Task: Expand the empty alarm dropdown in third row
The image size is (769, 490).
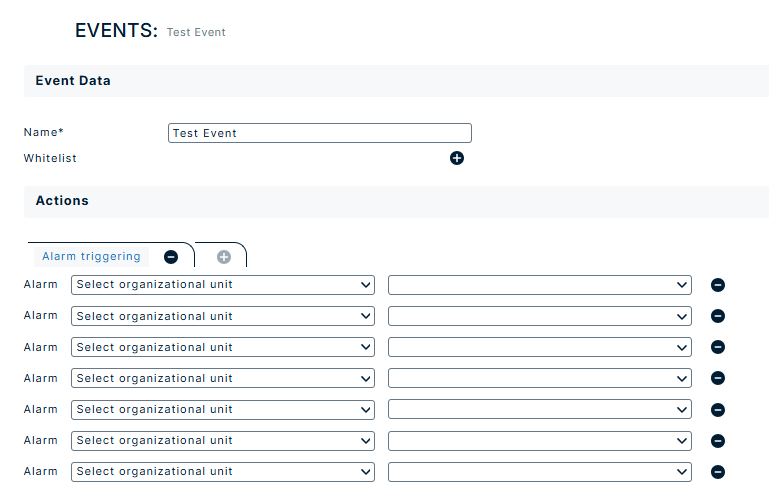Action: pyautogui.click(x=539, y=347)
